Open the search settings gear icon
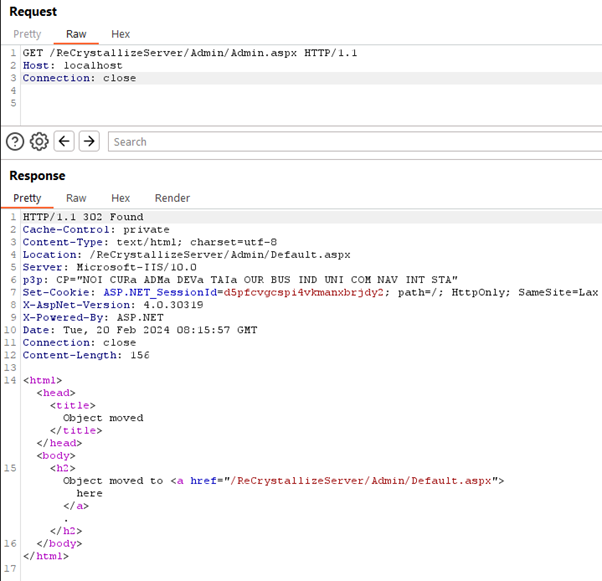The height and width of the screenshot is (581, 602). 39,141
